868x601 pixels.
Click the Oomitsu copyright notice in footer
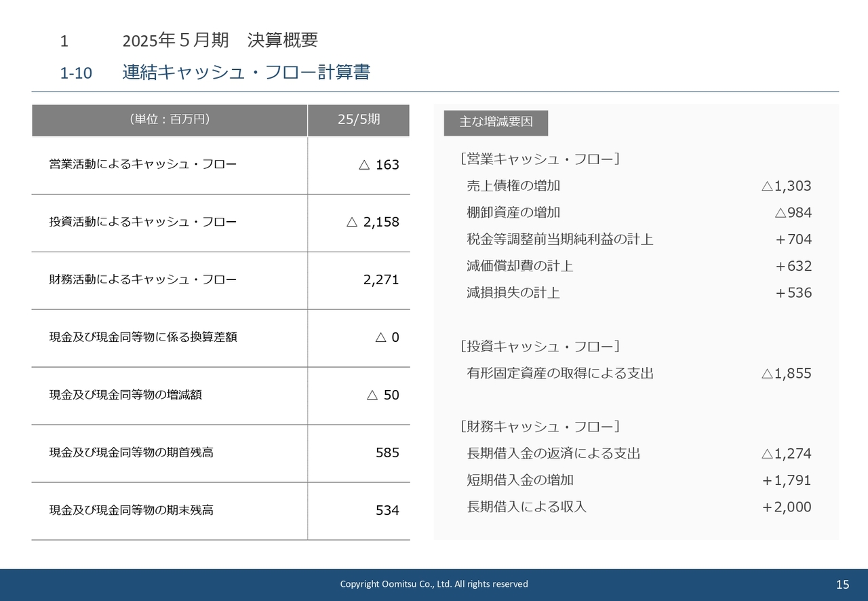pos(434,584)
